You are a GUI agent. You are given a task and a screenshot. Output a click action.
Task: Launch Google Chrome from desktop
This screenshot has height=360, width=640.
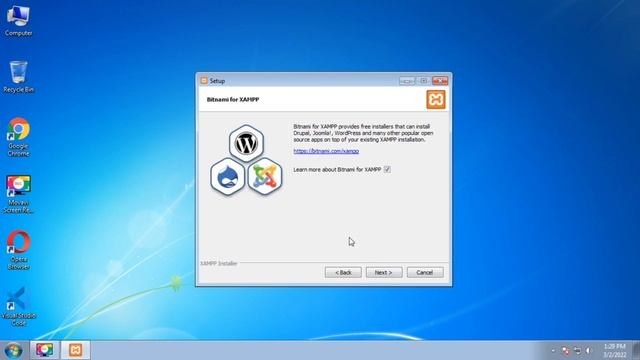(x=18, y=137)
